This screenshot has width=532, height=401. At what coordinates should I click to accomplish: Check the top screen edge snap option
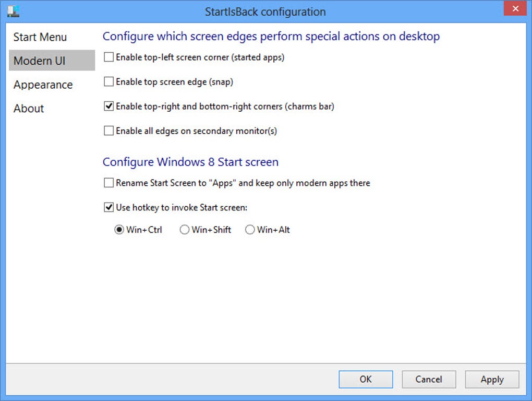108,82
